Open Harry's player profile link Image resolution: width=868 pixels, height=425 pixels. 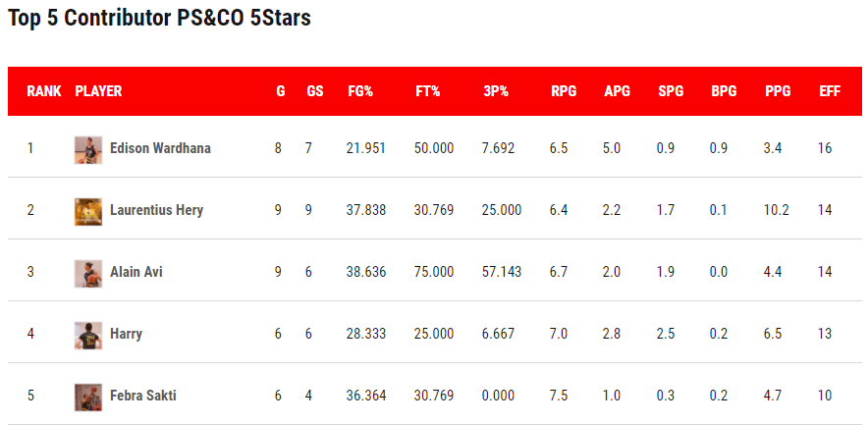(126, 335)
